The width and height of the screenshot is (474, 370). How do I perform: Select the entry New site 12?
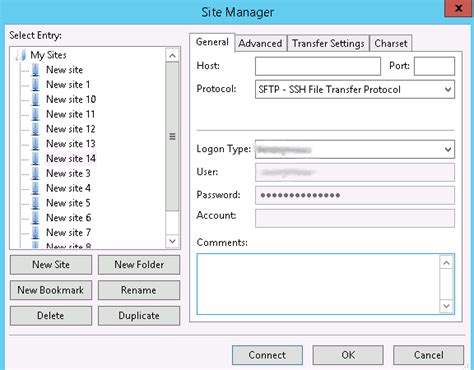click(71, 129)
